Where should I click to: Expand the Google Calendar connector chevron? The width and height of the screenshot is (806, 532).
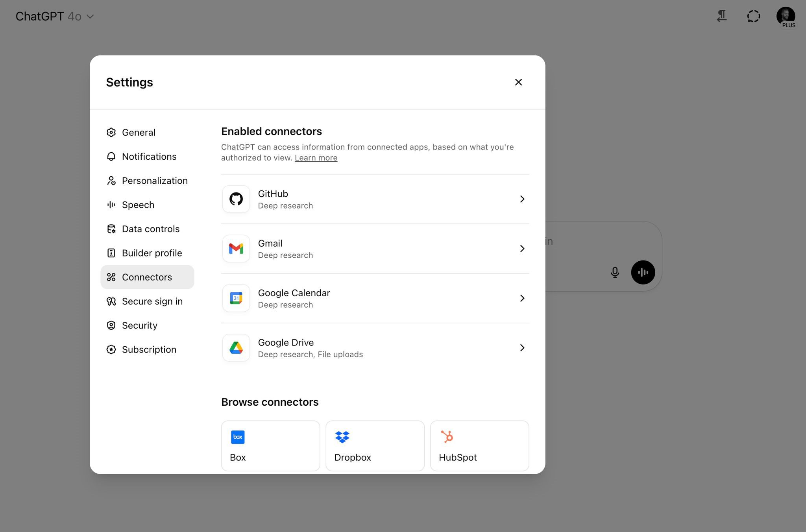(x=522, y=298)
